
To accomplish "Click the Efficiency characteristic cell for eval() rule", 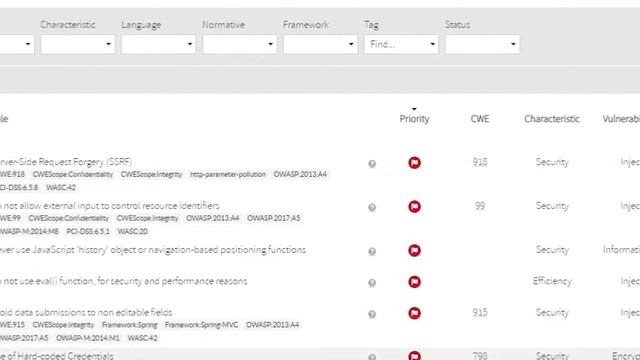I will pos(552,281).
